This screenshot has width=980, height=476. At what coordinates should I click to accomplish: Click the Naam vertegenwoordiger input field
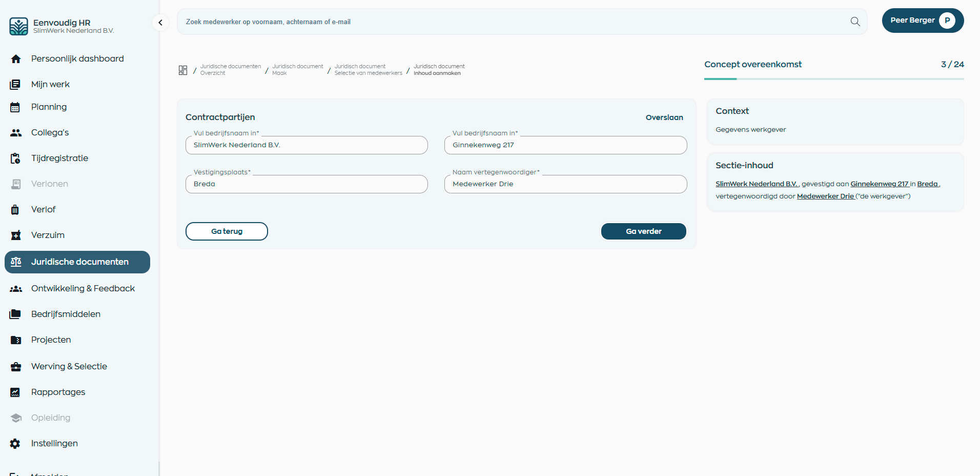[x=565, y=184]
